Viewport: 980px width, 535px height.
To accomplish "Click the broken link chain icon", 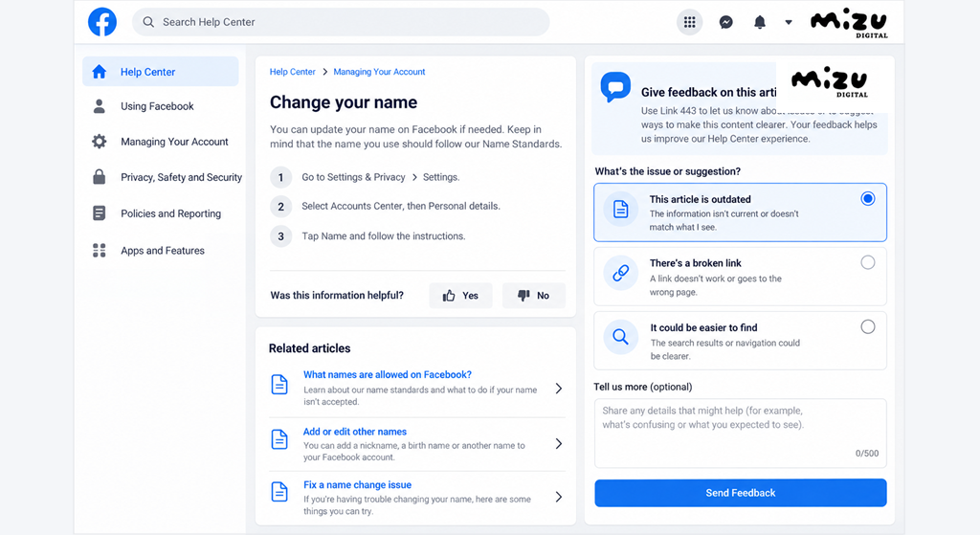I will 620,273.
